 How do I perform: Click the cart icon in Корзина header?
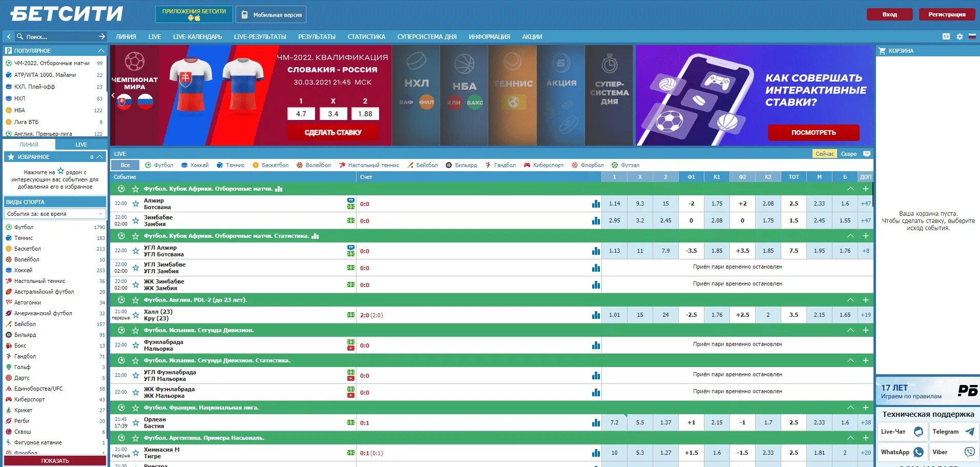882,51
